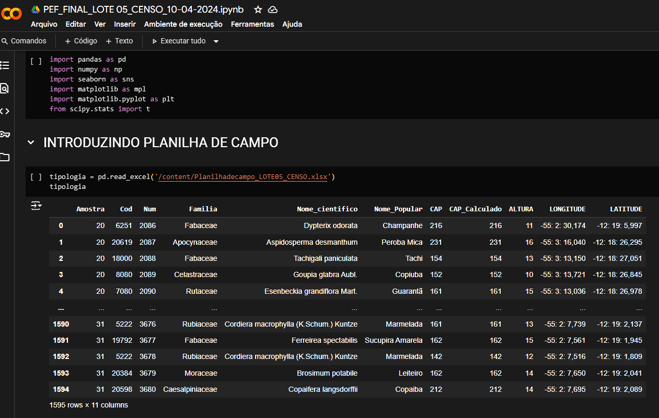Open the code snippets sidebar icon
659x418 pixels.
5,111
